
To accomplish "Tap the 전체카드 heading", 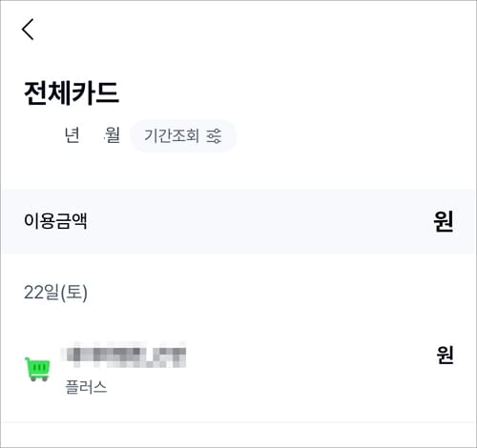I will pos(72,93).
